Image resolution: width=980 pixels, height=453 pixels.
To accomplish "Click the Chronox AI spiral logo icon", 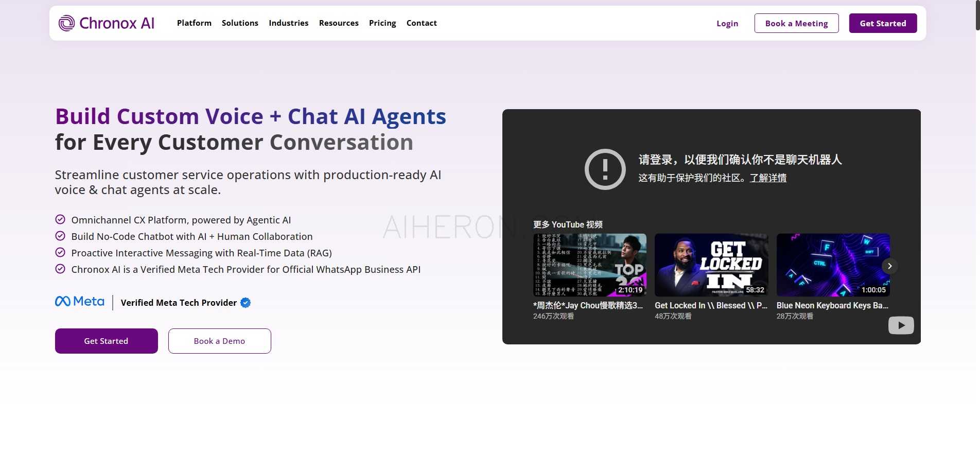I will click(x=66, y=23).
